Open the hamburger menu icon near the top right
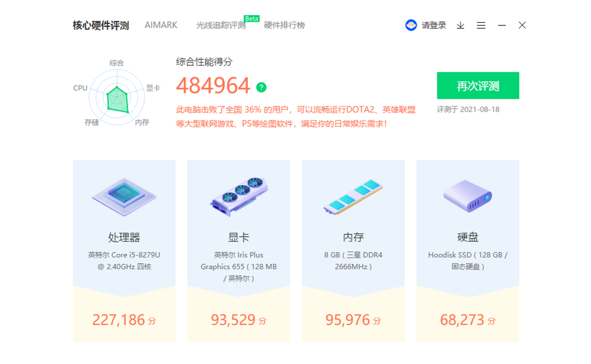 (480, 25)
